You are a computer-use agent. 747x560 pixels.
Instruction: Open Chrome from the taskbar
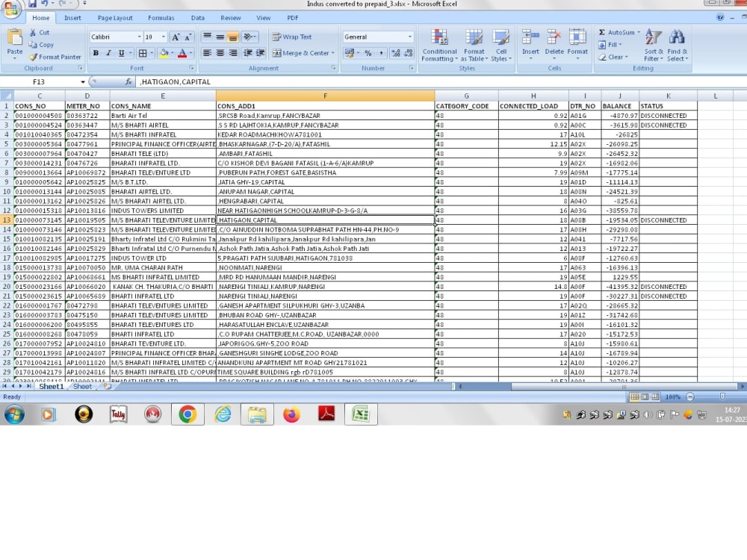187,414
